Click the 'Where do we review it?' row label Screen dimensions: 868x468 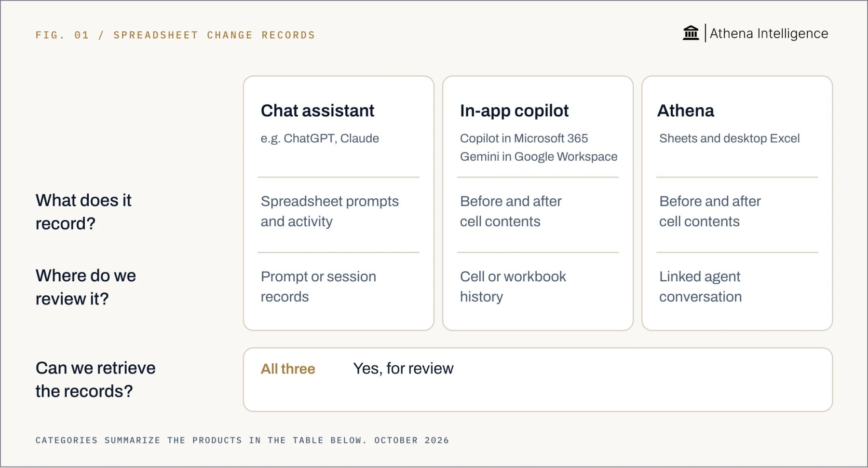click(x=86, y=287)
